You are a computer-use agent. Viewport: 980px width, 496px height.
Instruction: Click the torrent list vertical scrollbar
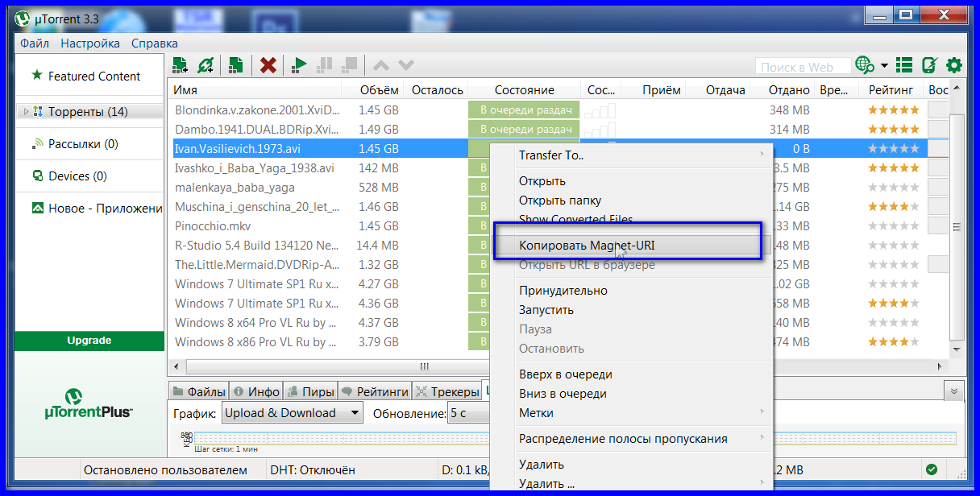tap(957, 227)
